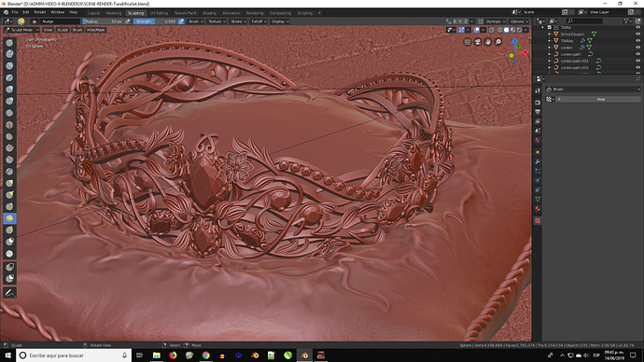Image resolution: width=644 pixels, height=362 pixels.
Task: Switch to the UV Editing workspace tab
Action: (159, 13)
